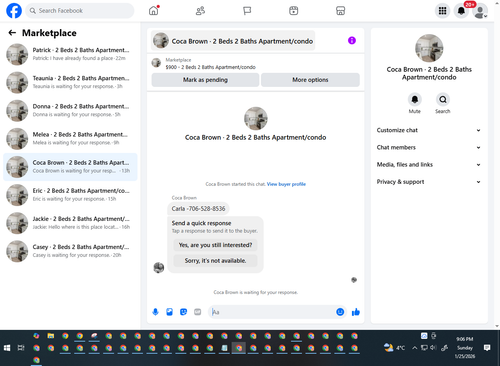
Task: Click More options button
Action: point(310,80)
